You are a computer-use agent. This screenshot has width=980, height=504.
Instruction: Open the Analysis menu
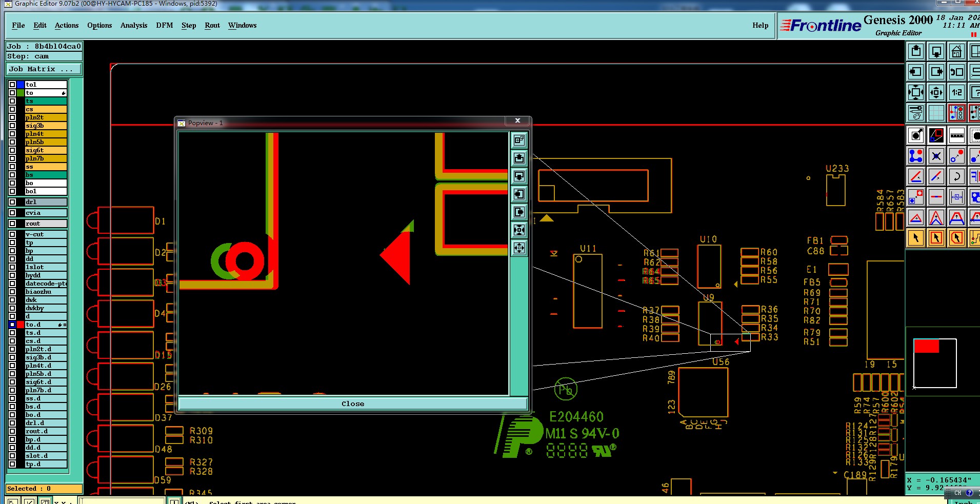[134, 25]
